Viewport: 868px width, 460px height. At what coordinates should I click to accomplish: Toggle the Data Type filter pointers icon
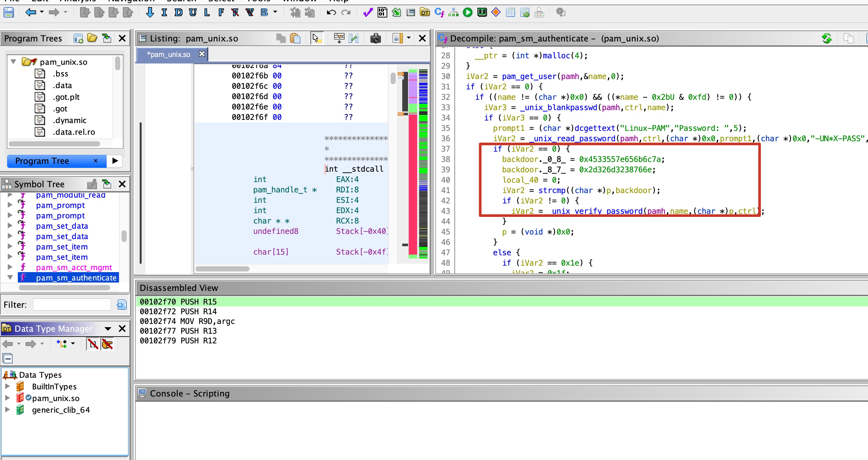point(107,344)
